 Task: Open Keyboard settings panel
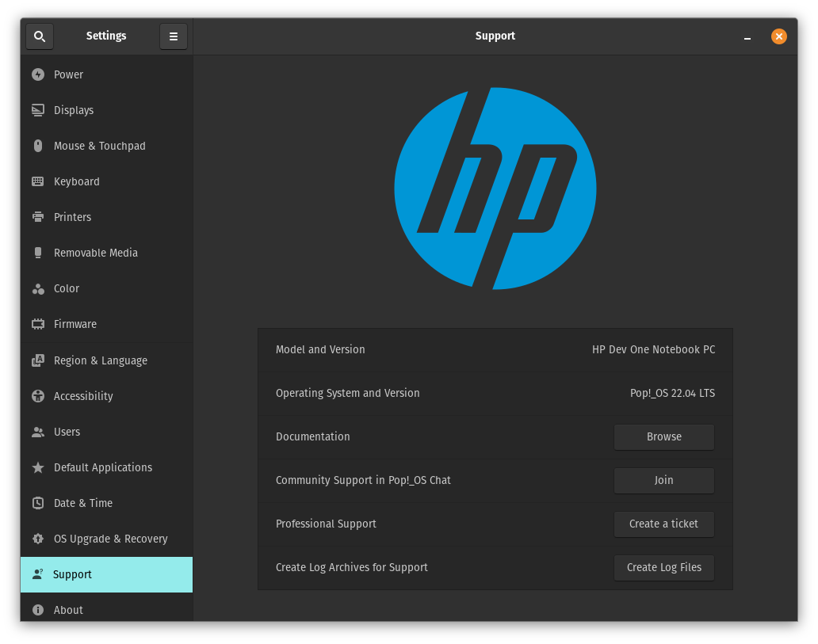77,181
